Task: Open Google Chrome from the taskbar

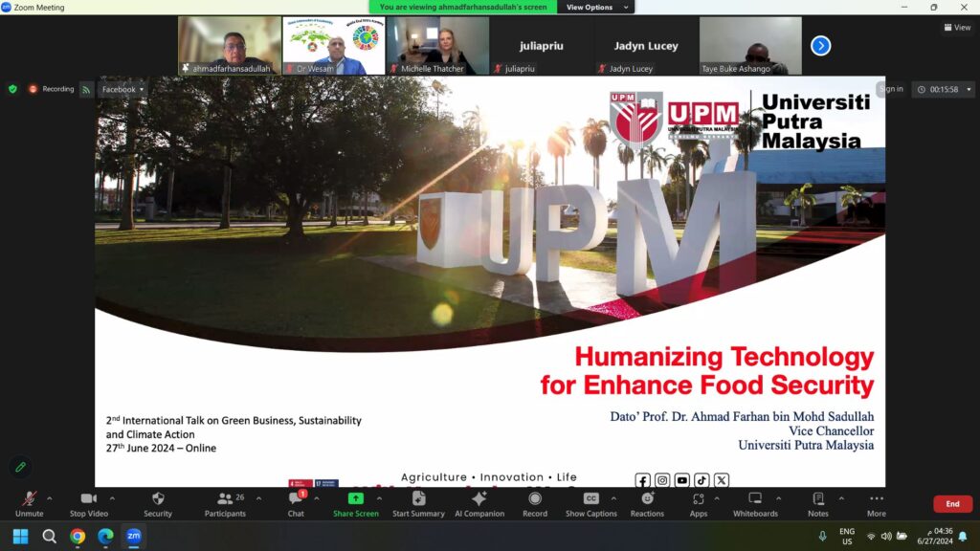Action: (x=78, y=536)
